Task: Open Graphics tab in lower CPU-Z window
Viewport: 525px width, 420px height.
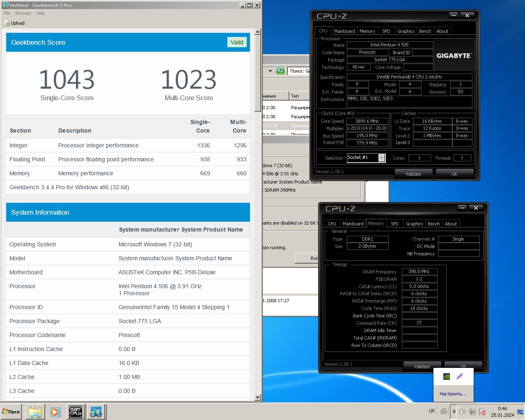Action: pos(415,224)
